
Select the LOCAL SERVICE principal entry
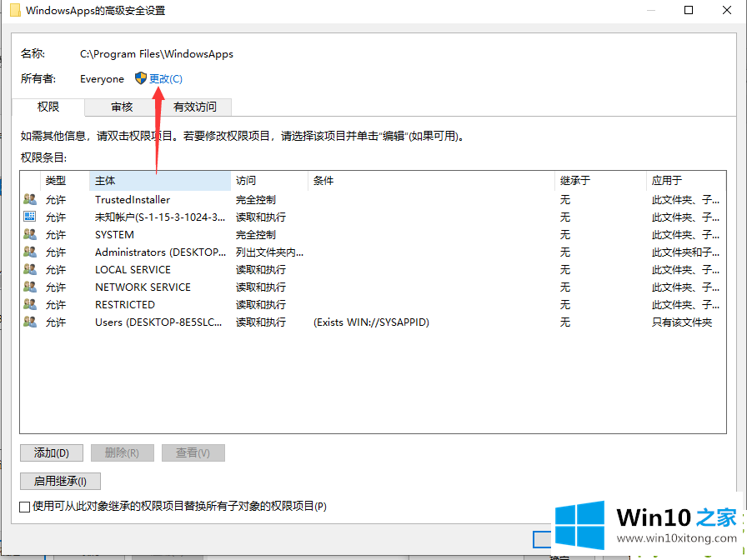pyautogui.click(x=133, y=270)
